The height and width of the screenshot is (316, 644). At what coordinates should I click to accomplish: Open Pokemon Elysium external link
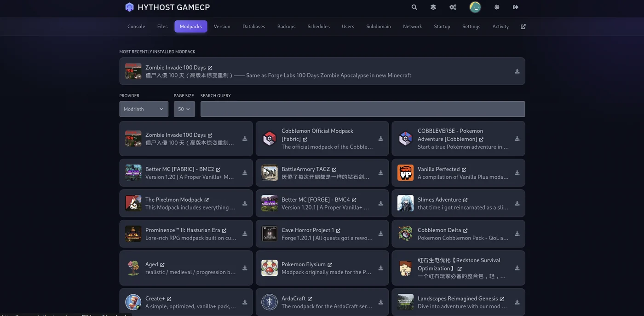(330, 265)
